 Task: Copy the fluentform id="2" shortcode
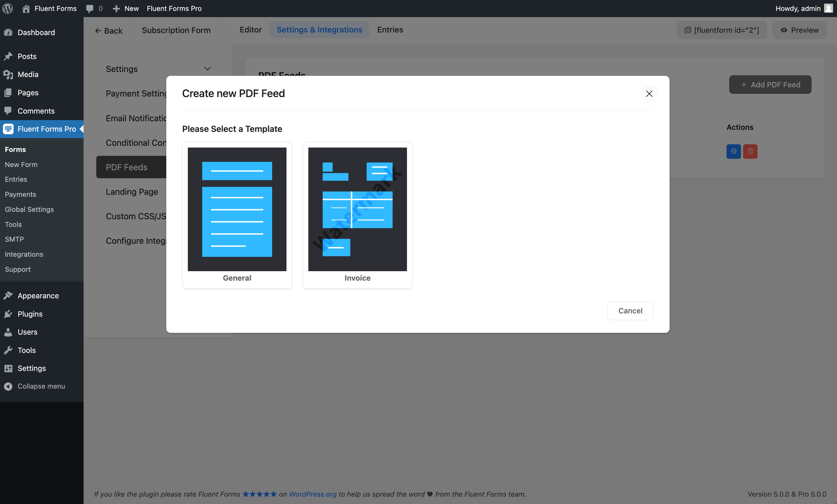[x=722, y=30]
